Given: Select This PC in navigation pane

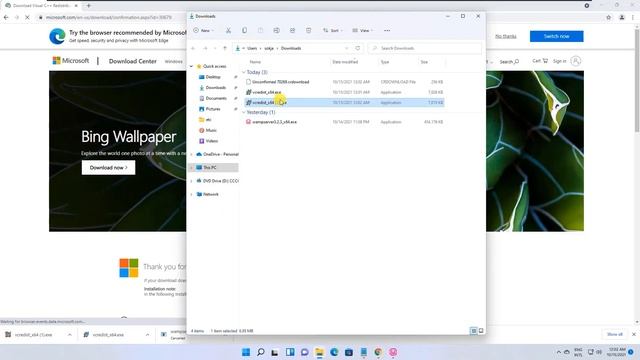Looking at the screenshot, I should 209,167.
